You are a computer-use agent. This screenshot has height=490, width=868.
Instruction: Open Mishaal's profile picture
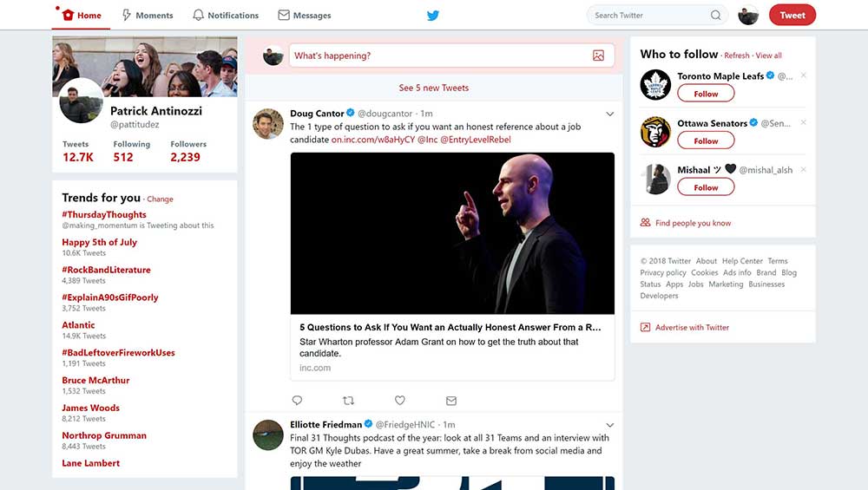(x=655, y=179)
